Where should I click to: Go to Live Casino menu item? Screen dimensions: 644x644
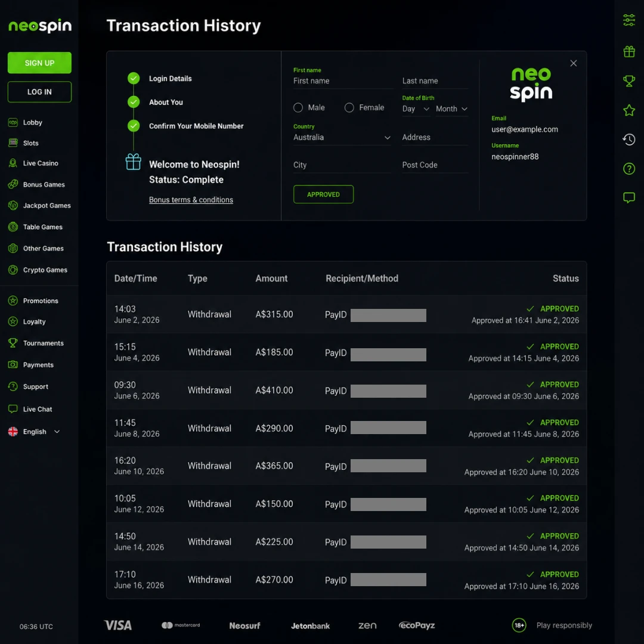pyautogui.click(x=41, y=163)
